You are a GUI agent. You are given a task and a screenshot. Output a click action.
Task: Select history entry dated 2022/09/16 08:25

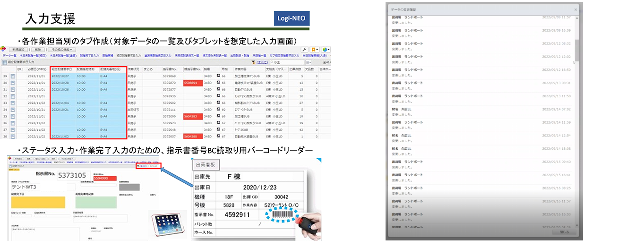click(481, 190)
